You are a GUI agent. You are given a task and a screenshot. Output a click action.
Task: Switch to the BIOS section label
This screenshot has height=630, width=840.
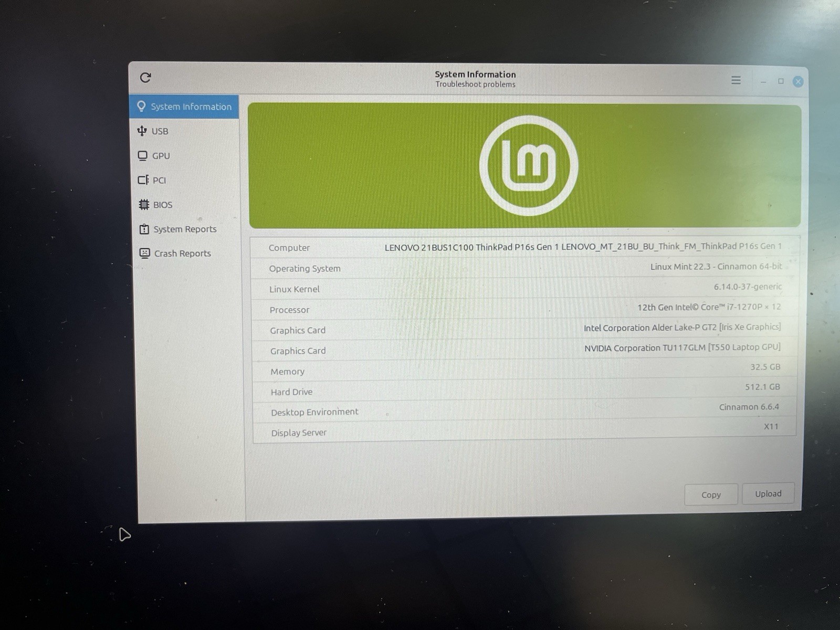point(163,205)
